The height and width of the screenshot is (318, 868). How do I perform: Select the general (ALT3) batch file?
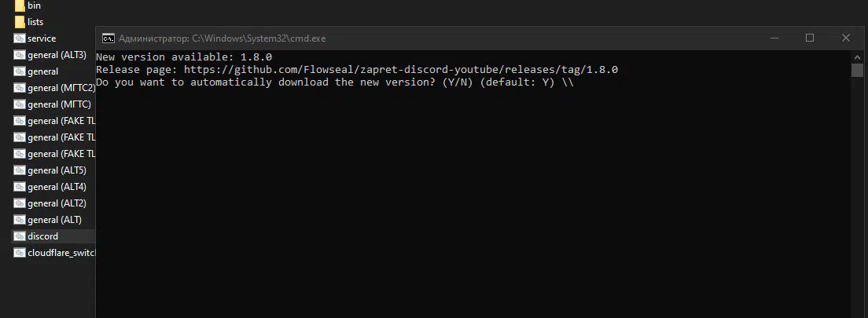[x=55, y=55]
